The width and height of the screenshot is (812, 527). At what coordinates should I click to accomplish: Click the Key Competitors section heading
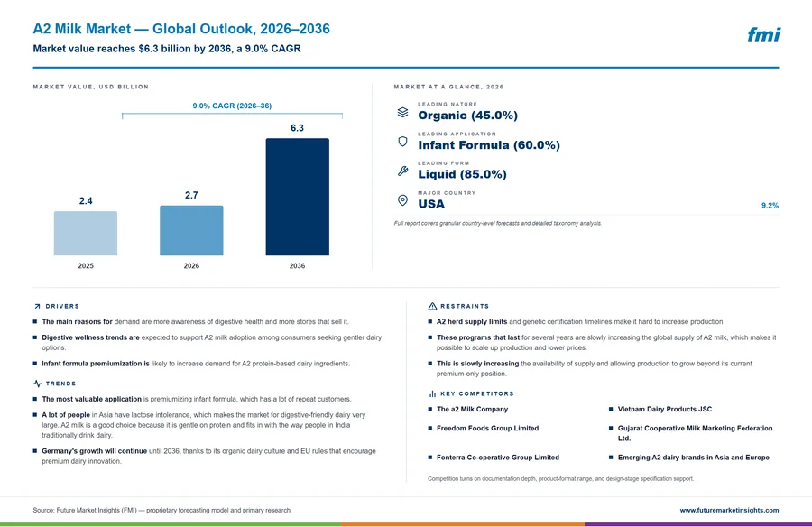point(477,393)
